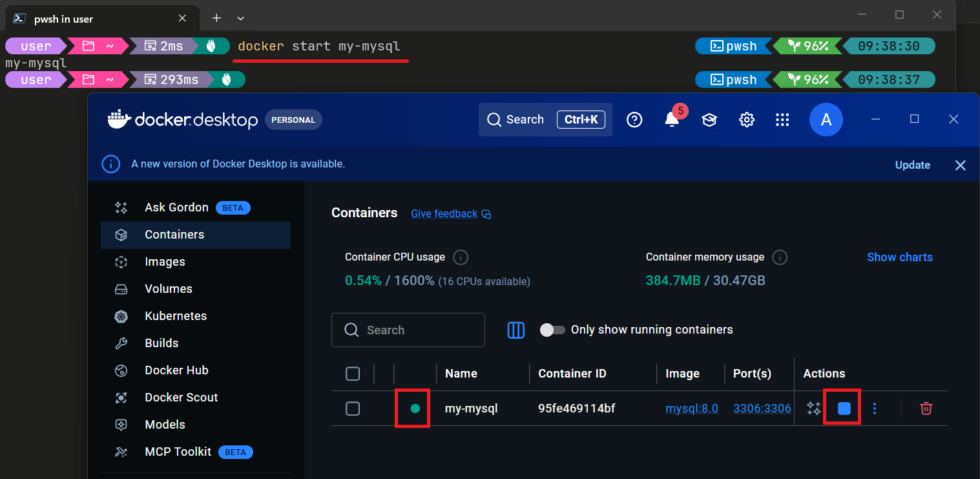Check the select-all containers header checkbox
The width and height of the screenshot is (980, 479).
pos(353,374)
